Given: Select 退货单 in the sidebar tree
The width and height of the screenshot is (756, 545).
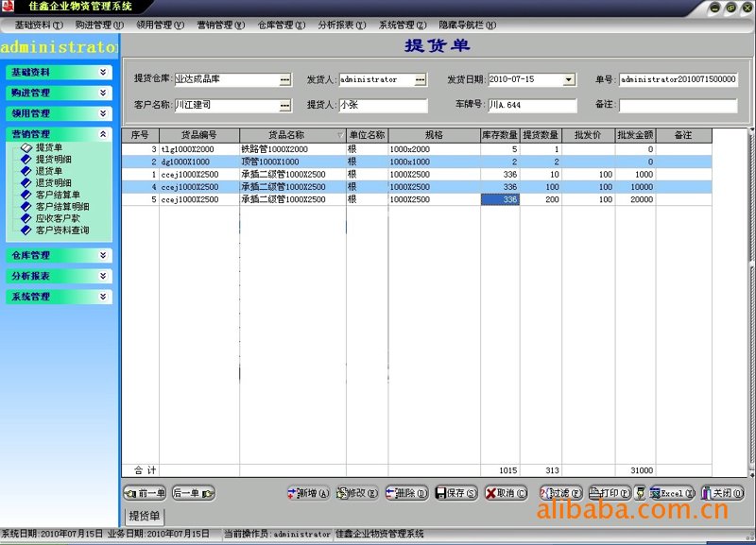Looking at the screenshot, I should pyautogui.click(x=48, y=171).
